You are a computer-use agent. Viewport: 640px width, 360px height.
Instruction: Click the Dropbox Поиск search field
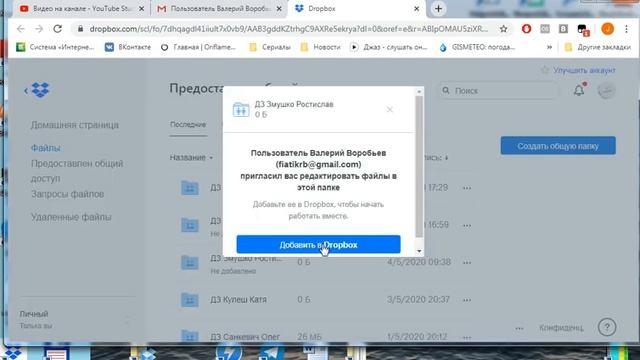click(x=498, y=91)
